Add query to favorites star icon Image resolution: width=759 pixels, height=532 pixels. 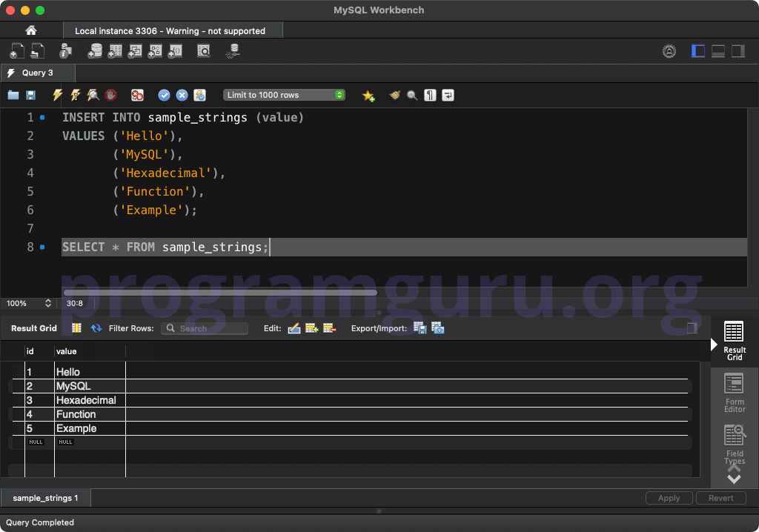tap(368, 96)
